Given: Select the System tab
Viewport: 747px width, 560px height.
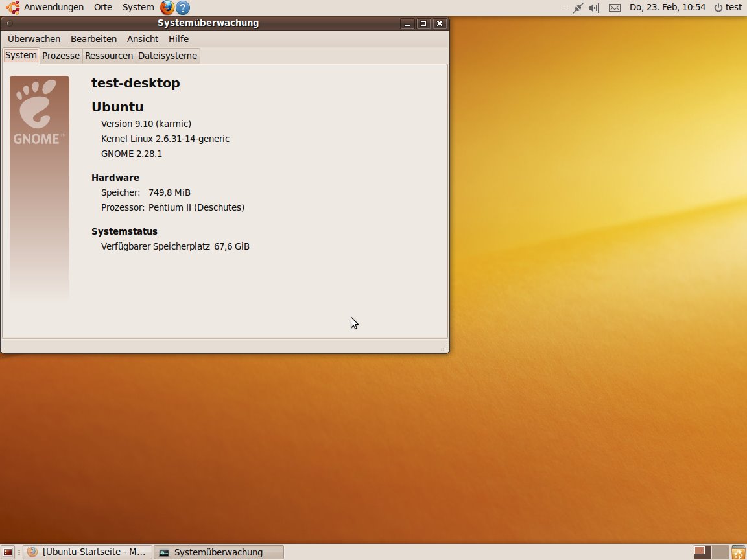Looking at the screenshot, I should click(x=21, y=55).
